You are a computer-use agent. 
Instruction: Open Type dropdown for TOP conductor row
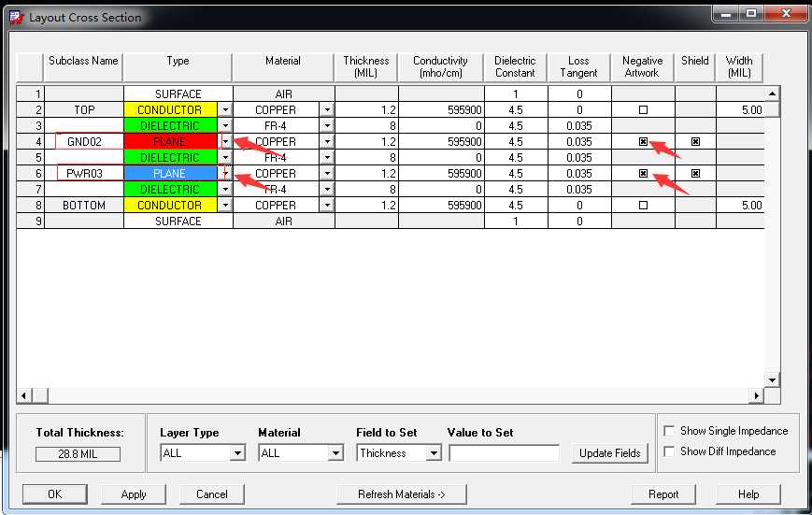click(225, 110)
